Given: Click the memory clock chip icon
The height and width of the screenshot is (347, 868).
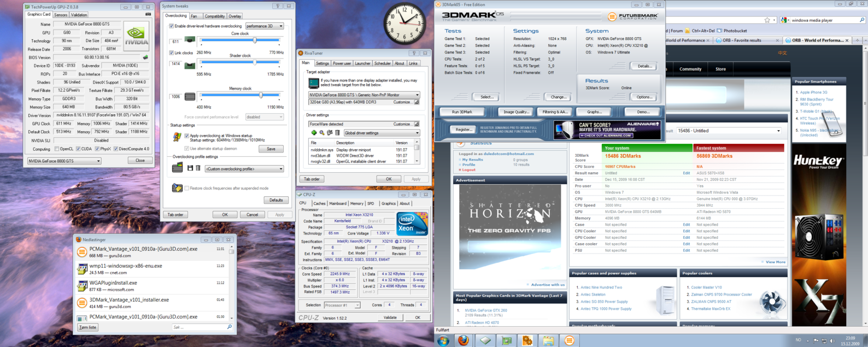Looking at the screenshot, I should (x=190, y=97).
